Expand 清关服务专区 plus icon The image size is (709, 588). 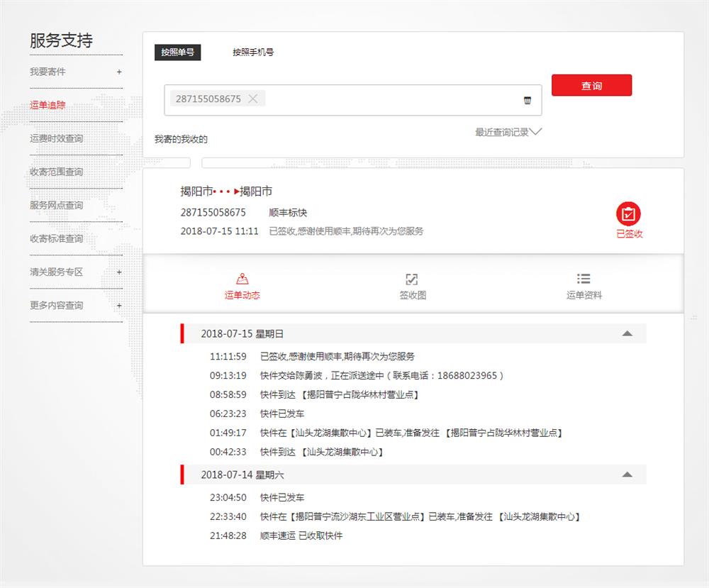click(119, 272)
